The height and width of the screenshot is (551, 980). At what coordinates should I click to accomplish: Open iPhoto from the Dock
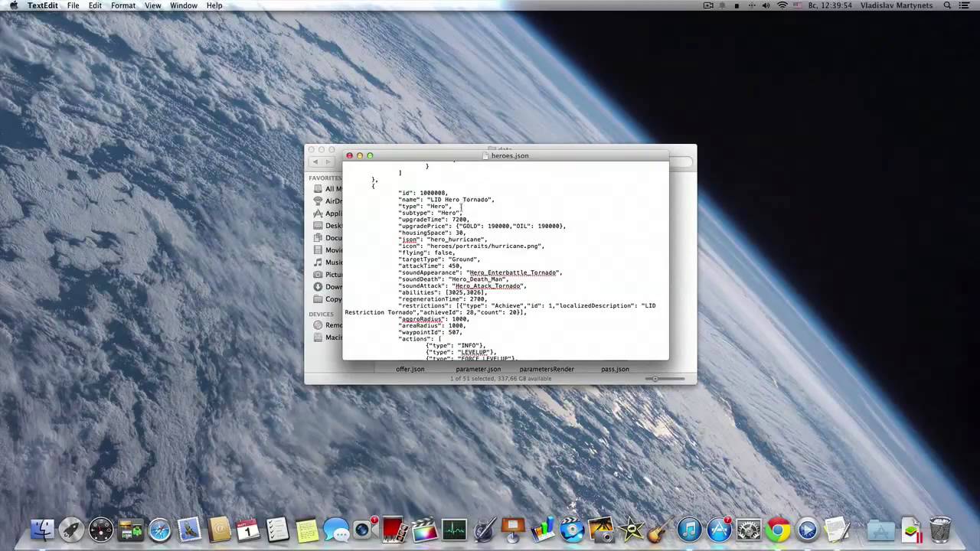click(x=602, y=529)
